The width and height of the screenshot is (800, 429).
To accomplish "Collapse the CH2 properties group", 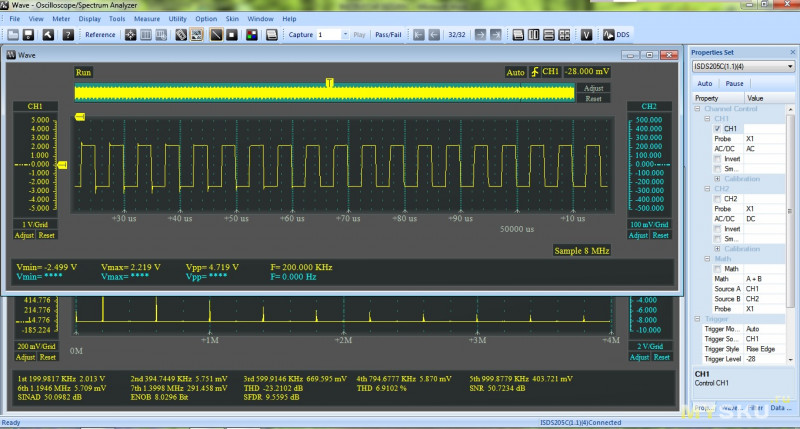I will [707, 189].
